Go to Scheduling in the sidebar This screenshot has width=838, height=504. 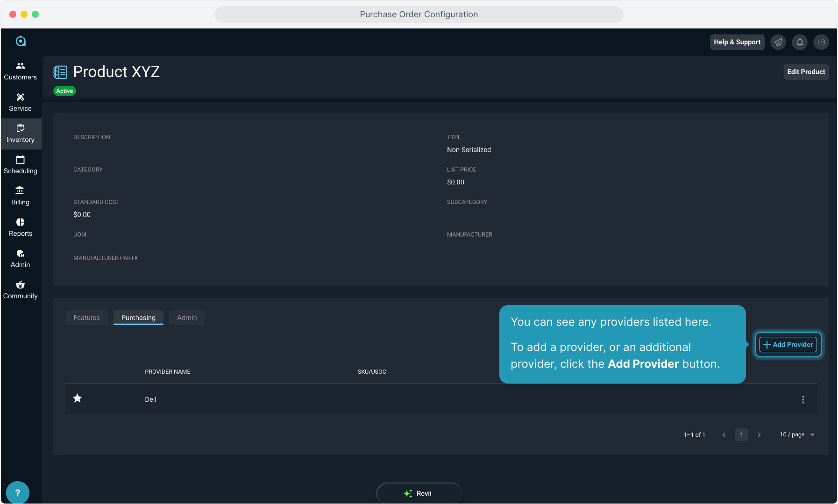pos(21,165)
